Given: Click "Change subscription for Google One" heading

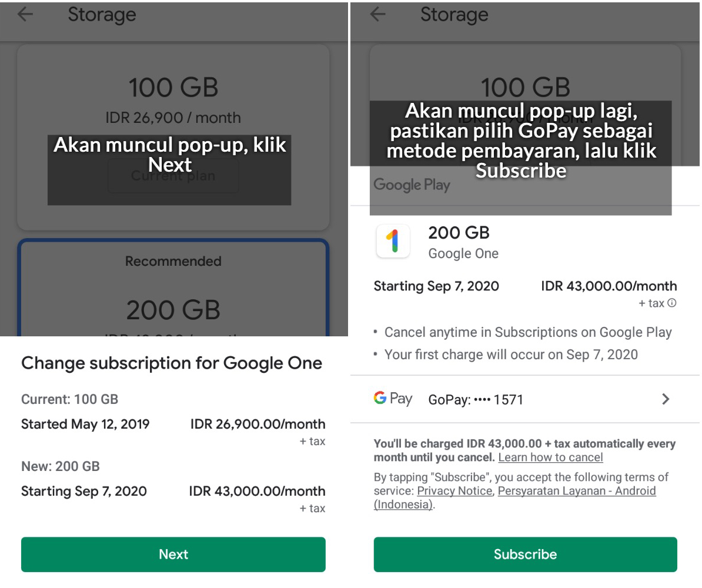Looking at the screenshot, I should (x=172, y=363).
